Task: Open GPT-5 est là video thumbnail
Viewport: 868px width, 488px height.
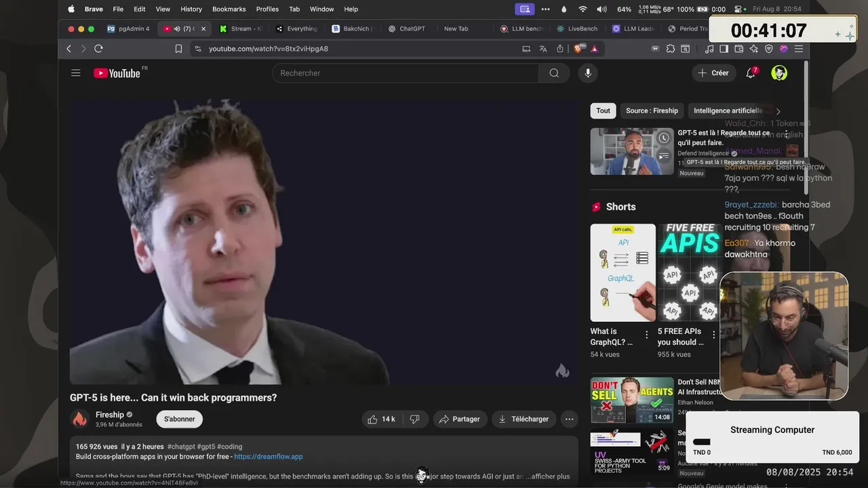Action: [x=632, y=151]
